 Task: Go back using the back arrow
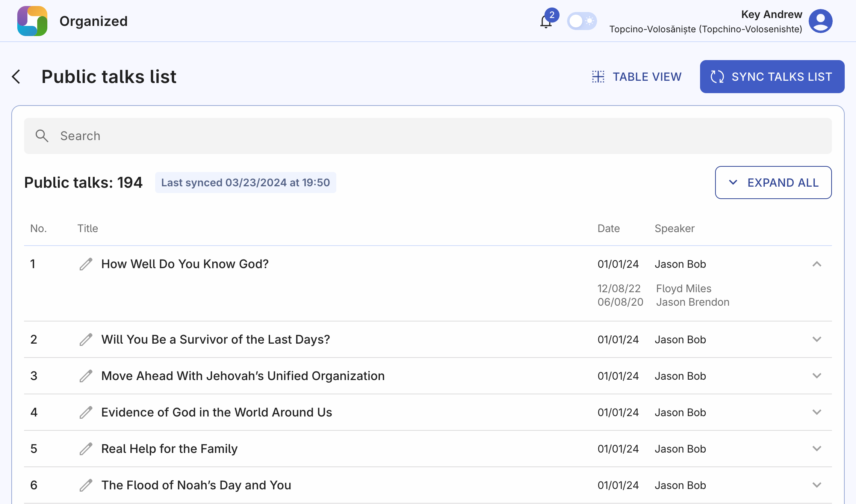16,76
